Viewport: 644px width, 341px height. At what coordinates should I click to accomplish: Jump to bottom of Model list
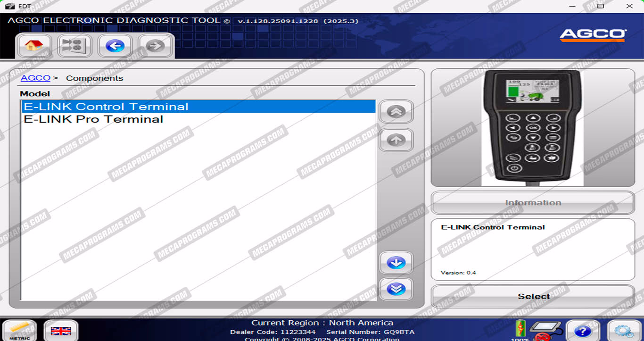coord(396,289)
